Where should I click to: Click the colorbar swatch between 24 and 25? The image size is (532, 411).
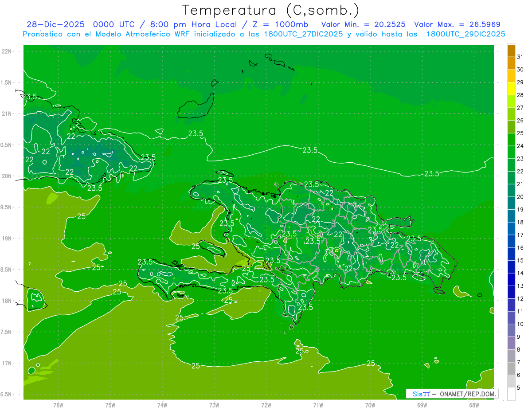511,140
